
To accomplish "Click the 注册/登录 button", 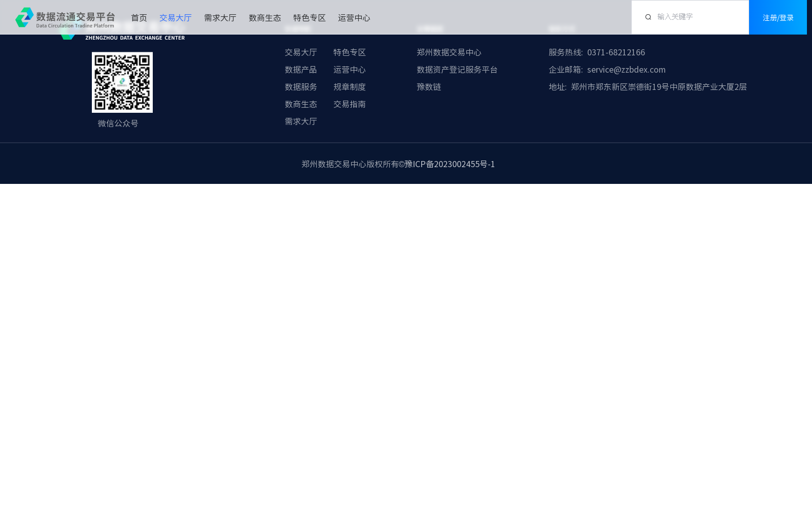I will [x=778, y=17].
